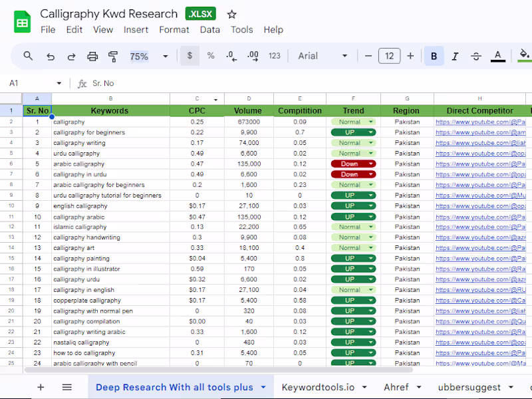The height and width of the screenshot is (399, 532).
Task: Open the all sheets list icon
Action: coord(67,387)
